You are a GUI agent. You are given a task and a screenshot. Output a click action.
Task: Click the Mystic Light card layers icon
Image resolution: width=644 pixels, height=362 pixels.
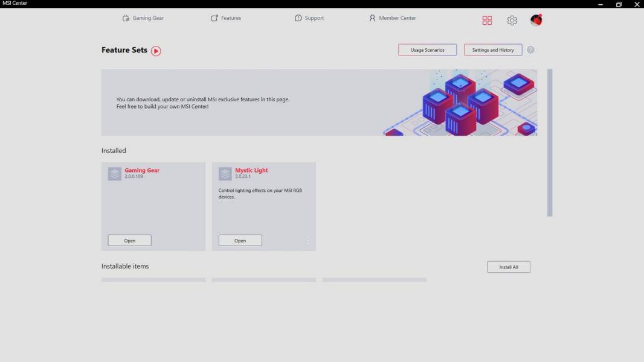[225, 174]
